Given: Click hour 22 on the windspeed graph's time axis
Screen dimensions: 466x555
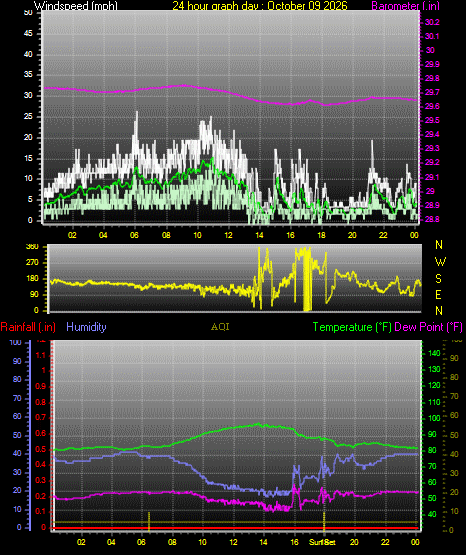Looking at the screenshot, I should coord(383,235).
